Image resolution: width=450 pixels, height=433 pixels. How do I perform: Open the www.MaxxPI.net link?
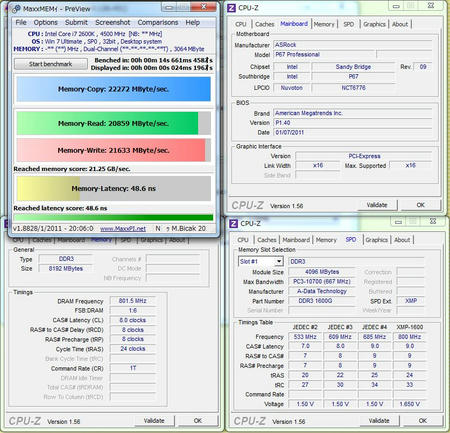(x=123, y=229)
